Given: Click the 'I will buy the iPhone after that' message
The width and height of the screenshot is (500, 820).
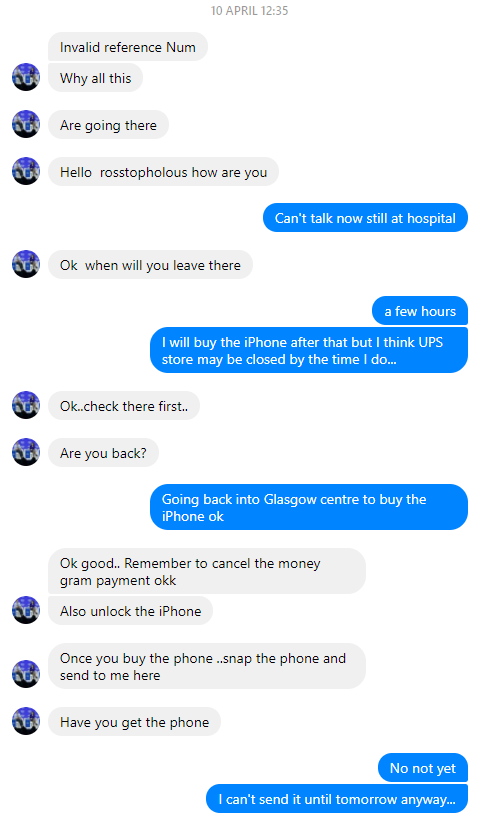Looking at the screenshot, I should point(309,350).
